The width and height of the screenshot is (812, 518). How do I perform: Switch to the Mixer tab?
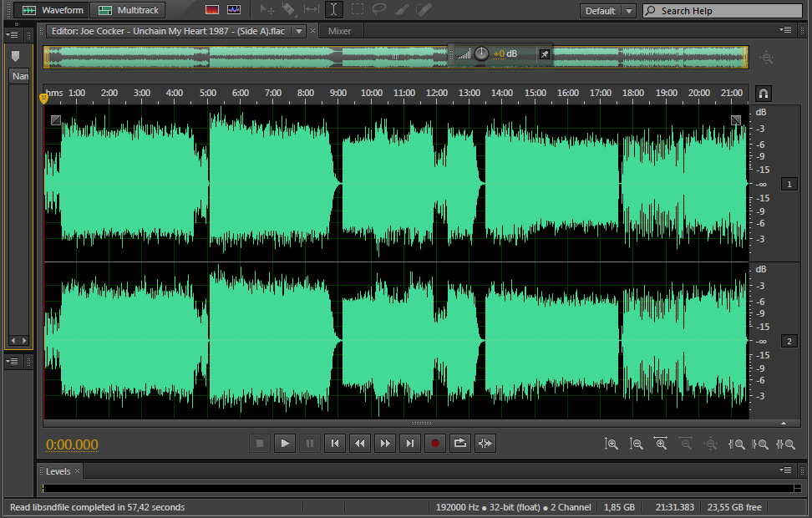point(340,31)
